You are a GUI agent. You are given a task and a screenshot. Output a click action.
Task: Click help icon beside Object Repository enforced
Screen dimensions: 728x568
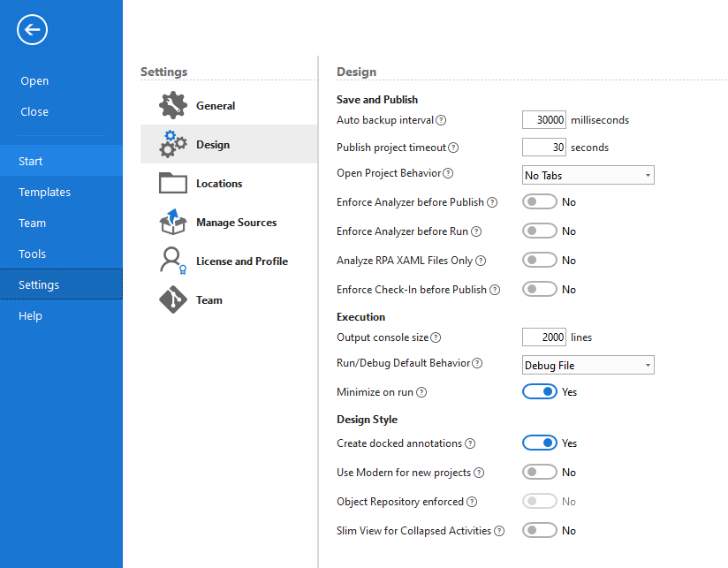coord(472,502)
